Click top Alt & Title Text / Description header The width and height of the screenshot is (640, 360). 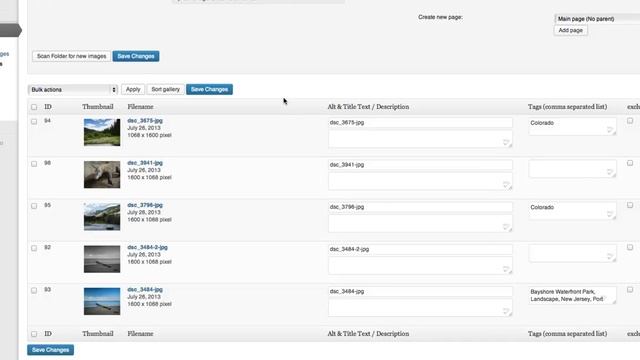[x=368, y=107]
